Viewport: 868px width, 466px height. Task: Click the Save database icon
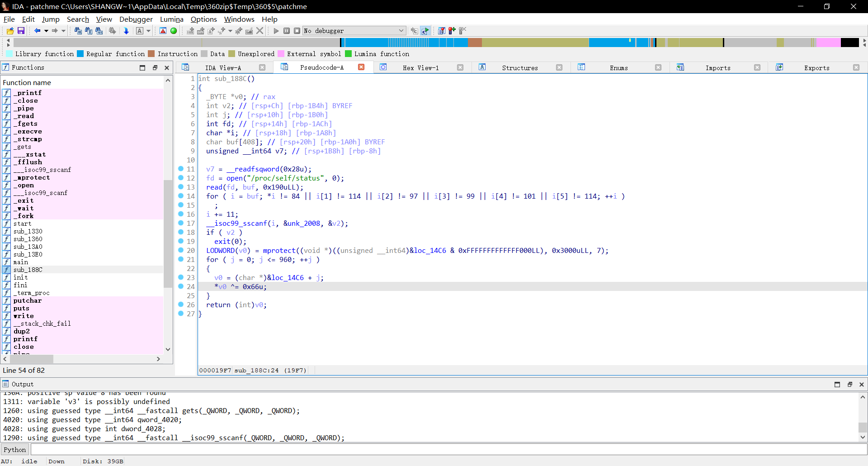[x=21, y=31]
